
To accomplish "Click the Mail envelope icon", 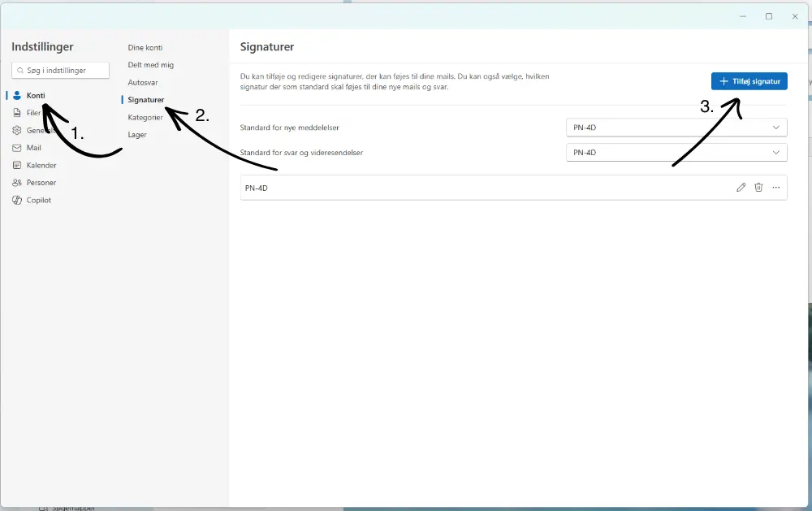I will 17,148.
